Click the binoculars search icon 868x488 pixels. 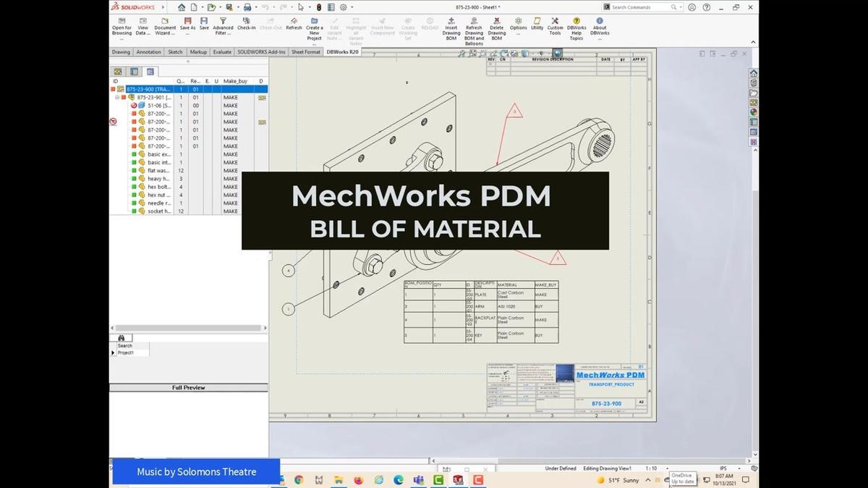[x=121, y=338]
